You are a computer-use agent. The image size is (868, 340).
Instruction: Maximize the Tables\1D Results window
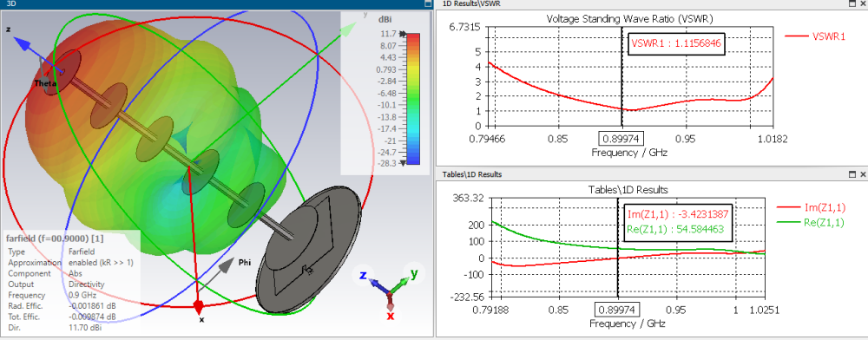click(x=852, y=174)
